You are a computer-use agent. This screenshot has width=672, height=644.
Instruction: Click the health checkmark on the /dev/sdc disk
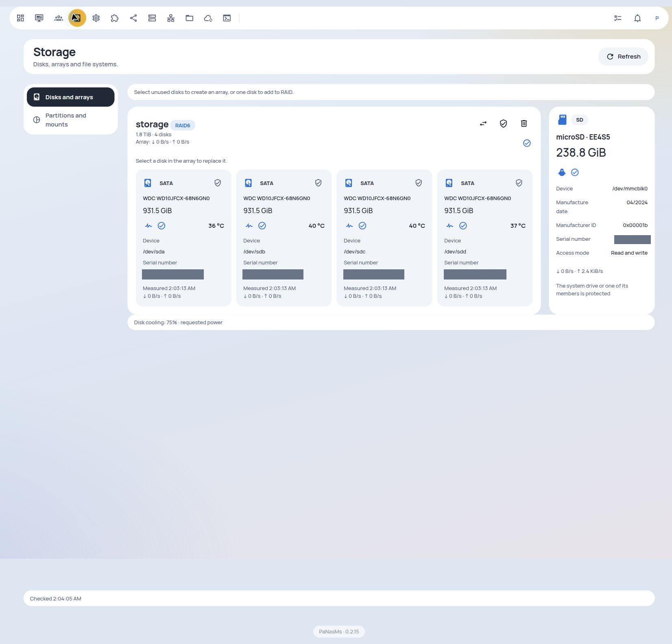point(362,226)
